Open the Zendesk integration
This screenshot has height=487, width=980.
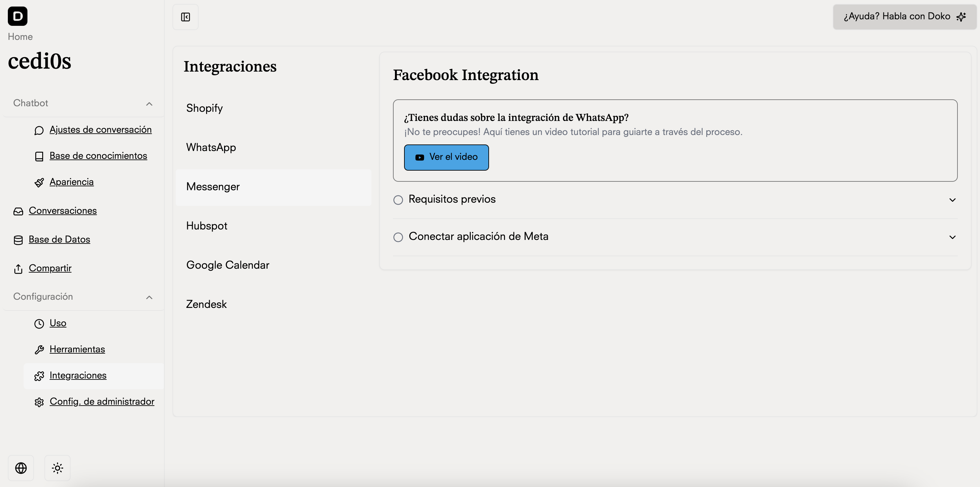pos(206,304)
